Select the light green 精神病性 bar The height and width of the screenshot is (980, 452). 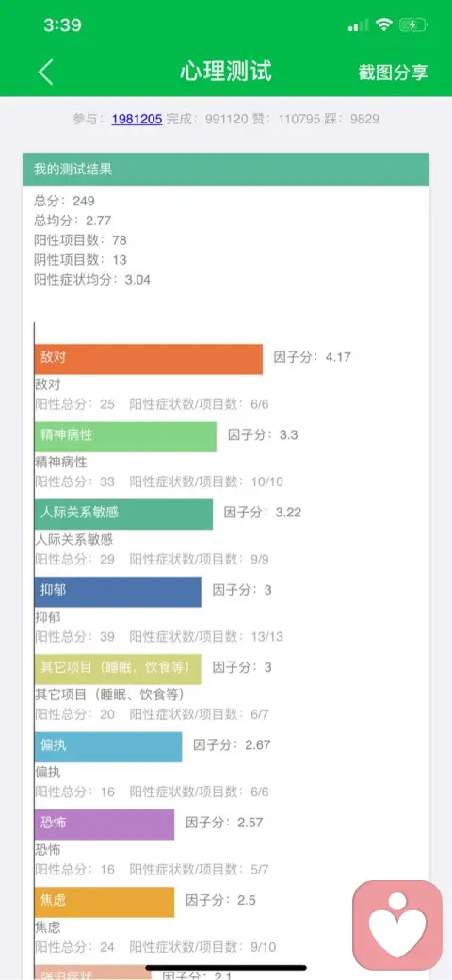[125, 436]
